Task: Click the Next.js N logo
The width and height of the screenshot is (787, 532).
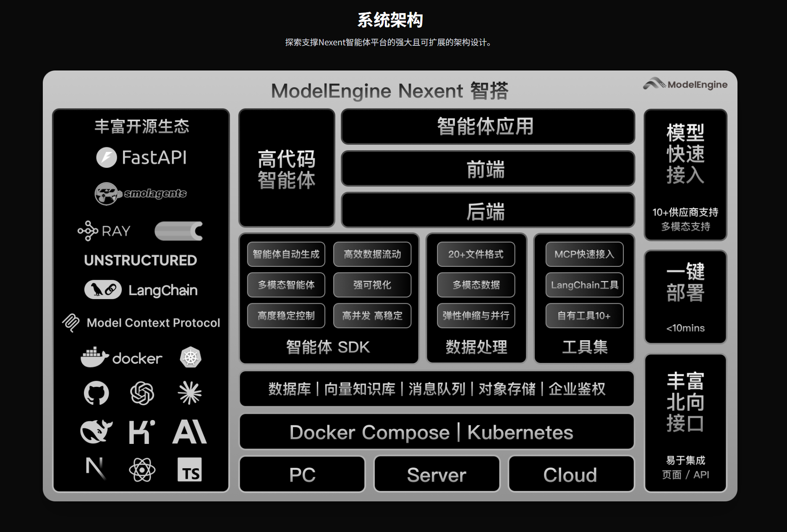Action: (96, 469)
